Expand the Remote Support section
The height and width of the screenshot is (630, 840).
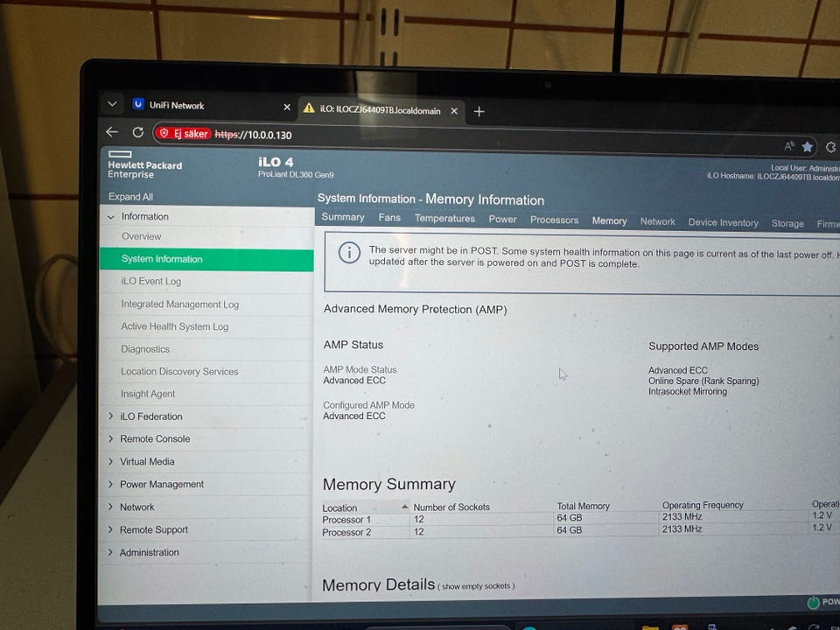coord(111,530)
